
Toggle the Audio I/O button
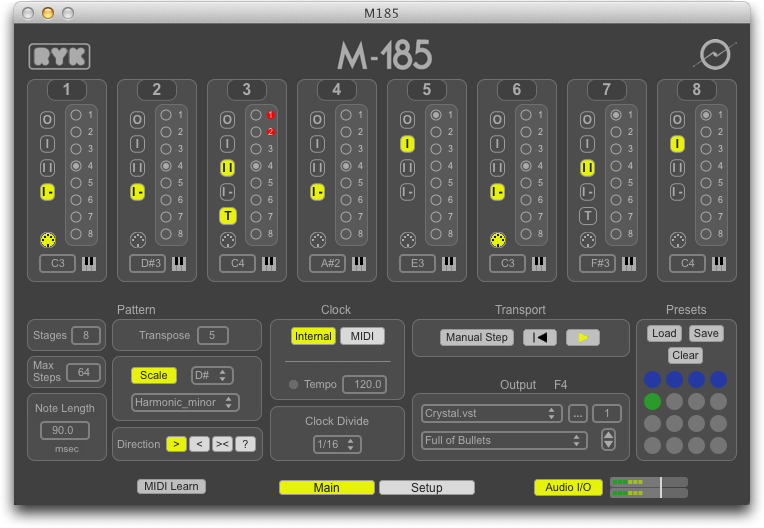pyautogui.click(x=568, y=487)
